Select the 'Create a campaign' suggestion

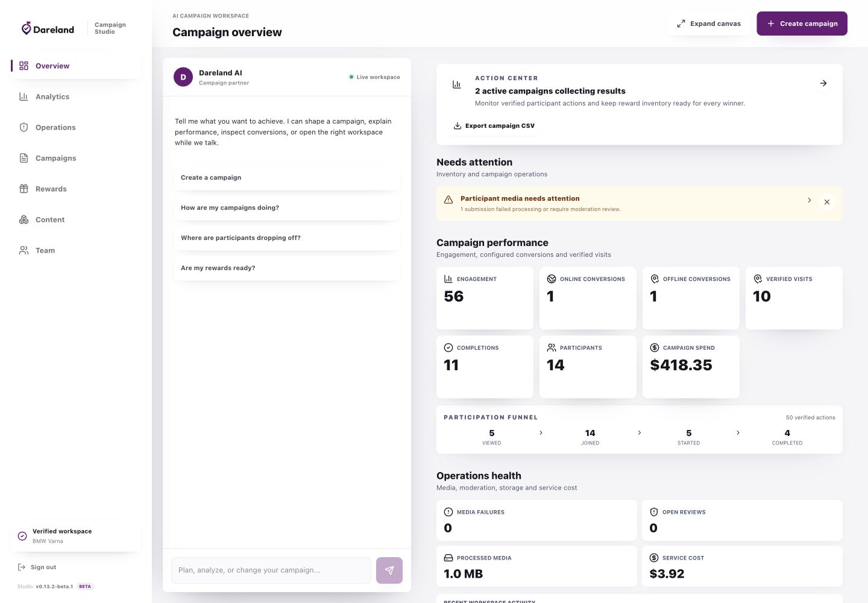286,177
